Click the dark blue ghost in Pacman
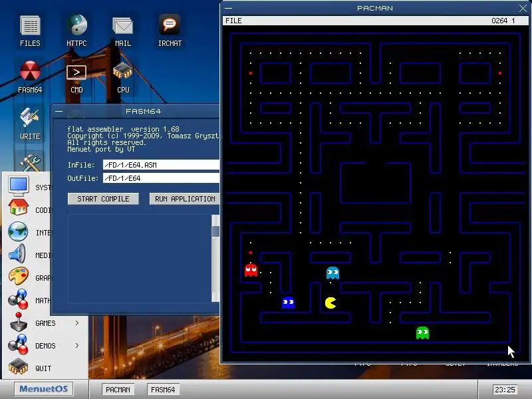Screen dimensions: 532x399 [288, 303]
